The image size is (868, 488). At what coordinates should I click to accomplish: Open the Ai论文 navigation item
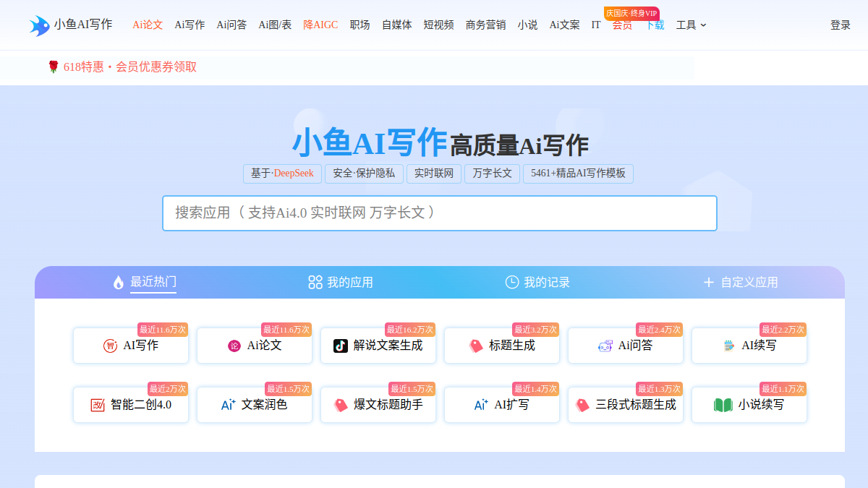pos(148,25)
